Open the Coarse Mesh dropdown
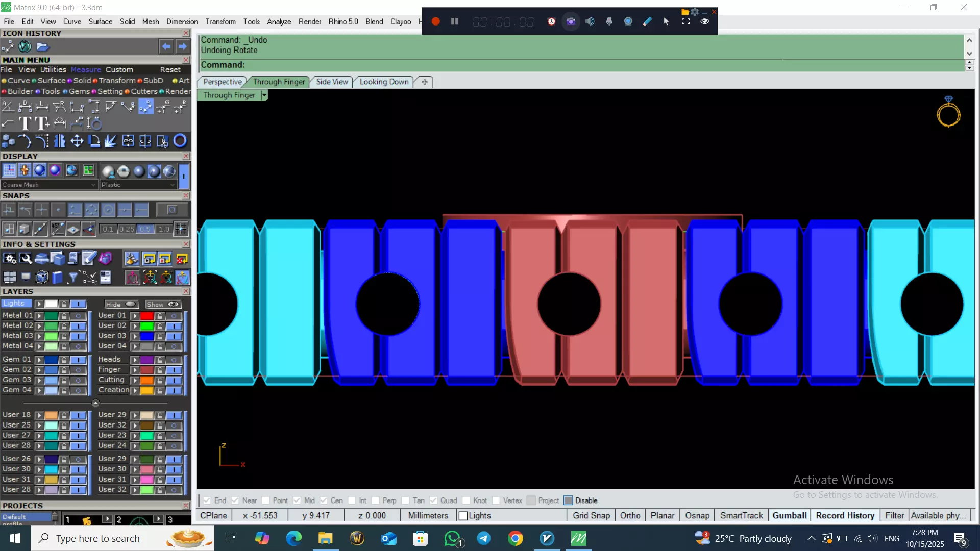The image size is (980, 551). 48,185
